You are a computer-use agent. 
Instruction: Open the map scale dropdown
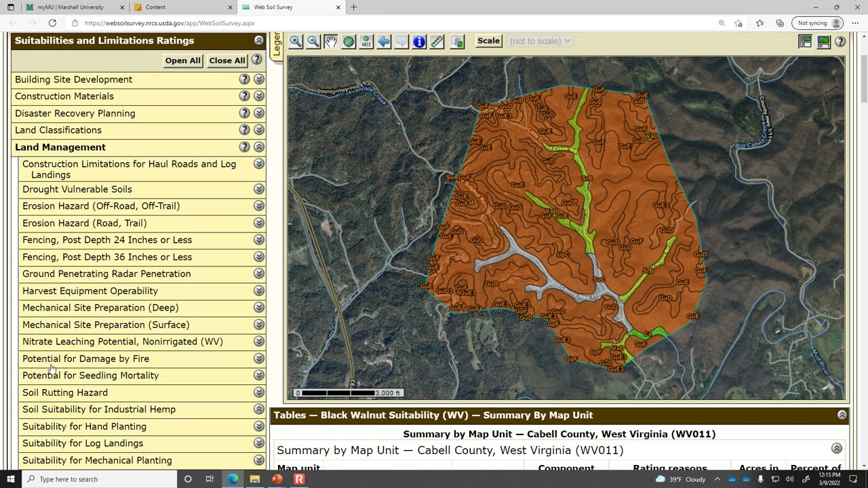pyautogui.click(x=540, y=41)
